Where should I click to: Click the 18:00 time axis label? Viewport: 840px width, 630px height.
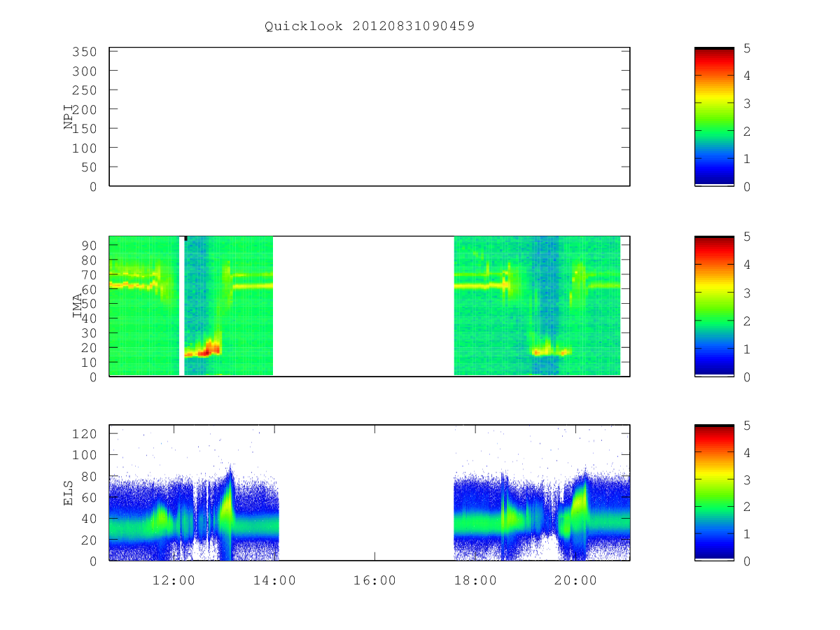475,580
